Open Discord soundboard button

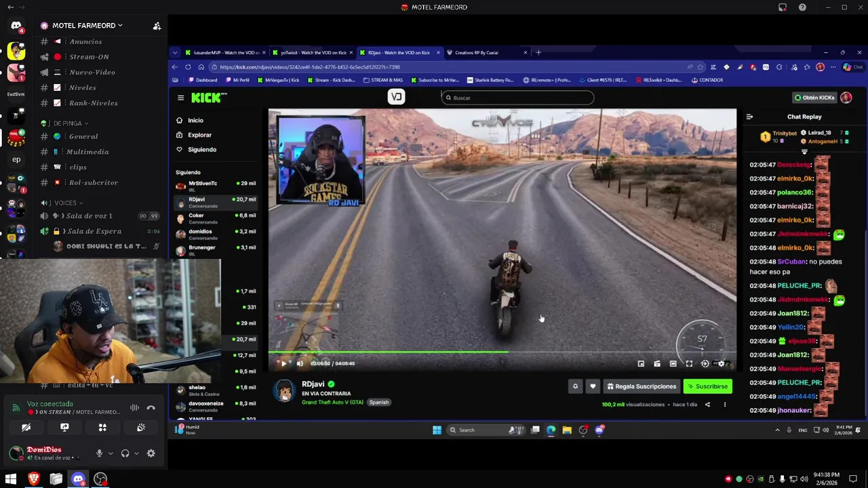[141, 428]
